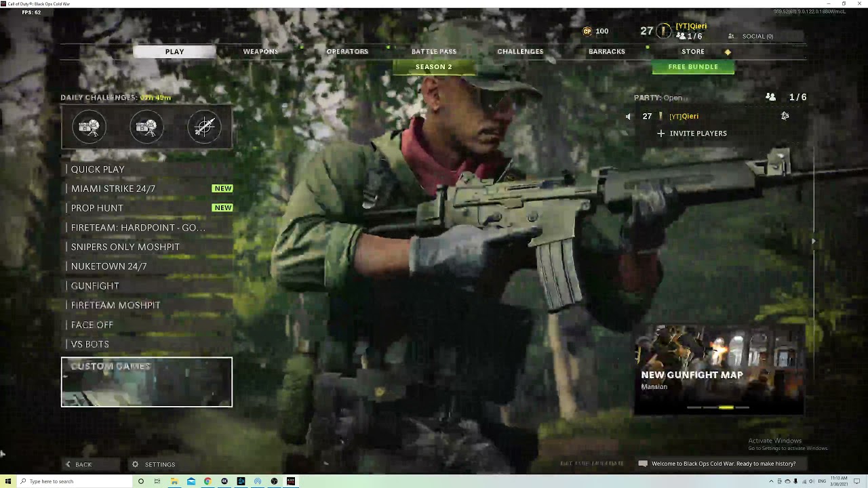This screenshot has height=488, width=868.
Task: Click the chat bubble message icon
Action: (643, 464)
